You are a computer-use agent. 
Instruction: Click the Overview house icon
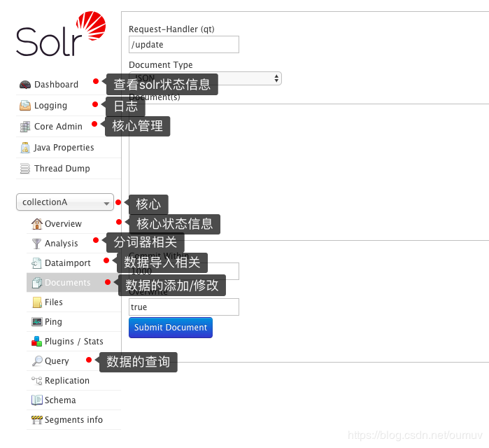click(37, 224)
